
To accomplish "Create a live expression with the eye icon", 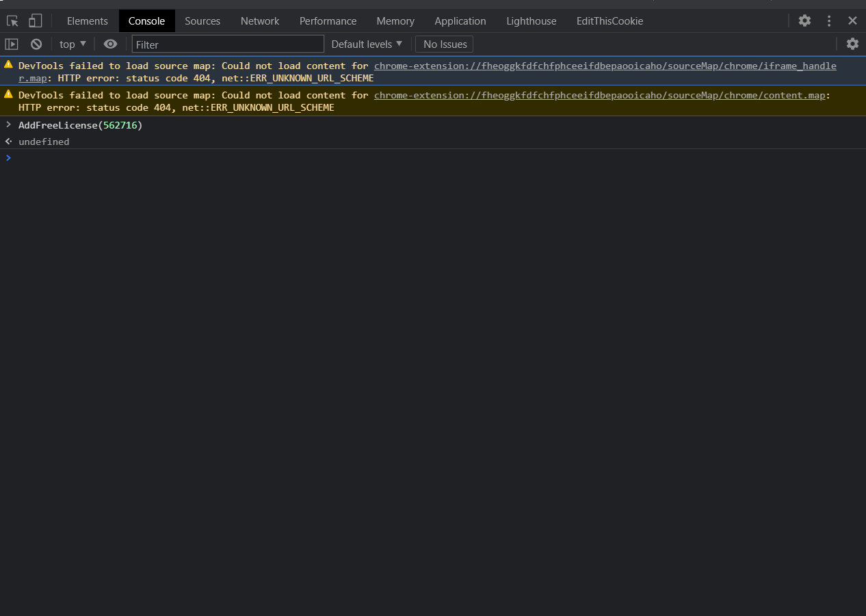I will pos(110,44).
